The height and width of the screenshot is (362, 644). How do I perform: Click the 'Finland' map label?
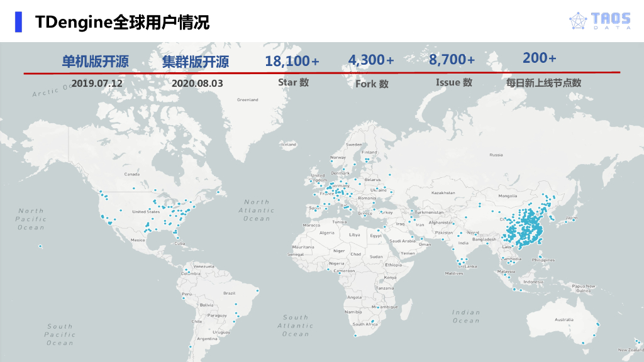[369, 152]
